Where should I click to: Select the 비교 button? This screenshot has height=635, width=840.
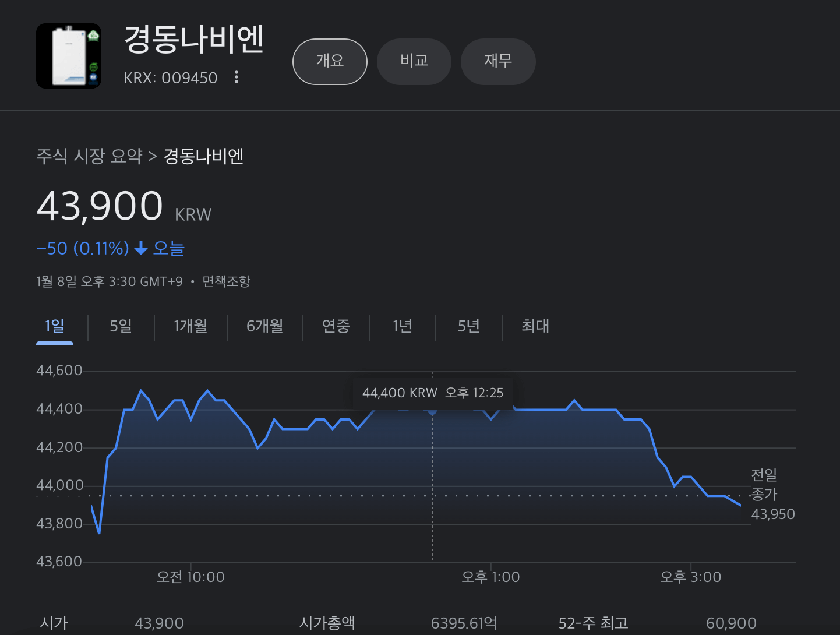[x=414, y=62]
